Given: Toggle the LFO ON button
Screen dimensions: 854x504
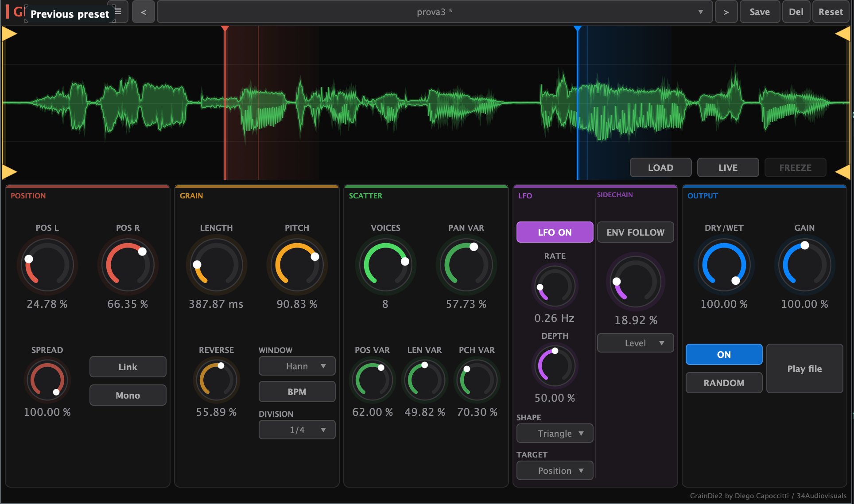Looking at the screenshot, I should 555,232.
